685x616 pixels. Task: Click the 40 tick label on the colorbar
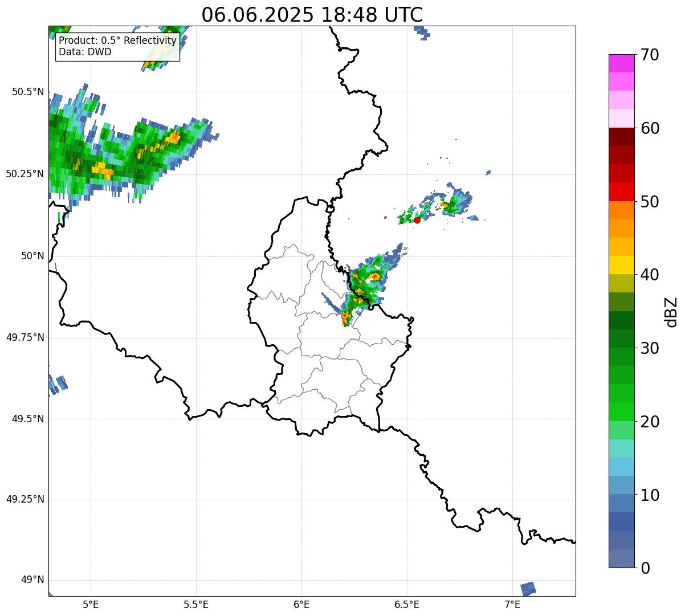(x=650, y=275)
